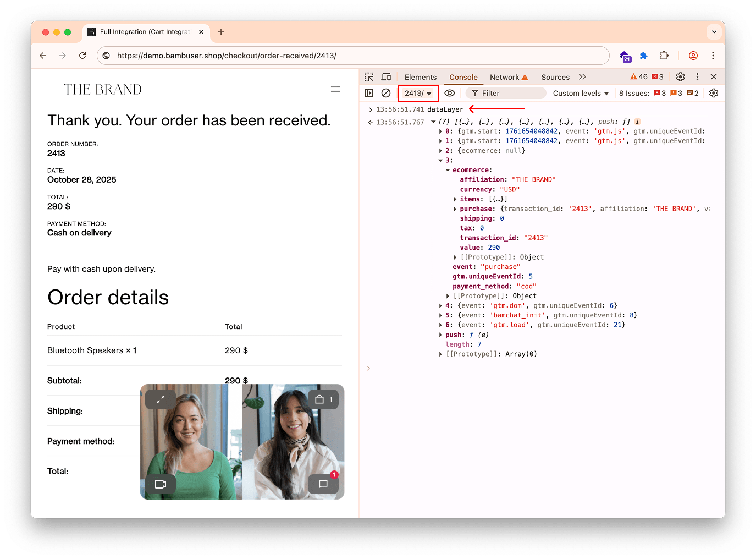The height and width of the screenshot is (559, 756).
Task: Select the inspect element tool in DevTools
Action: point(369,77)
